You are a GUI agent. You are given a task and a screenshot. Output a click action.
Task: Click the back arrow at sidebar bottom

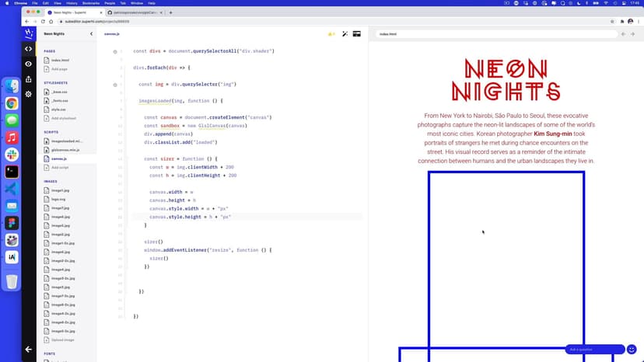pyautogui.click(x=29, y=350)
